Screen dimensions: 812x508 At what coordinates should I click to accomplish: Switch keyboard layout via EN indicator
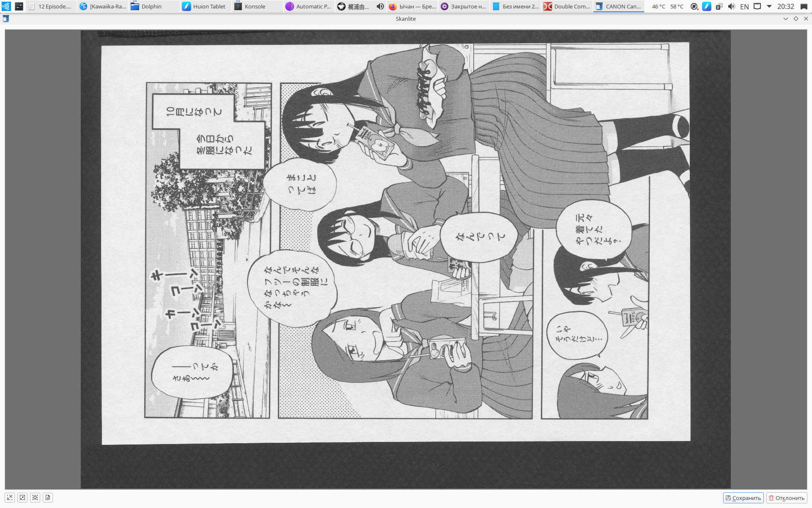coord(744,6)
